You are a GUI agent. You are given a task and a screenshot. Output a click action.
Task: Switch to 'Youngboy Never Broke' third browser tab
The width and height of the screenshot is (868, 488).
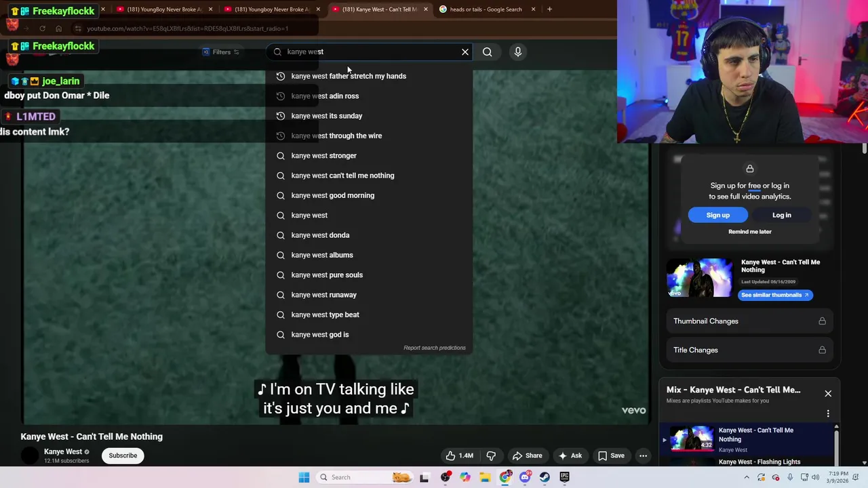click(x=272, y=9)
